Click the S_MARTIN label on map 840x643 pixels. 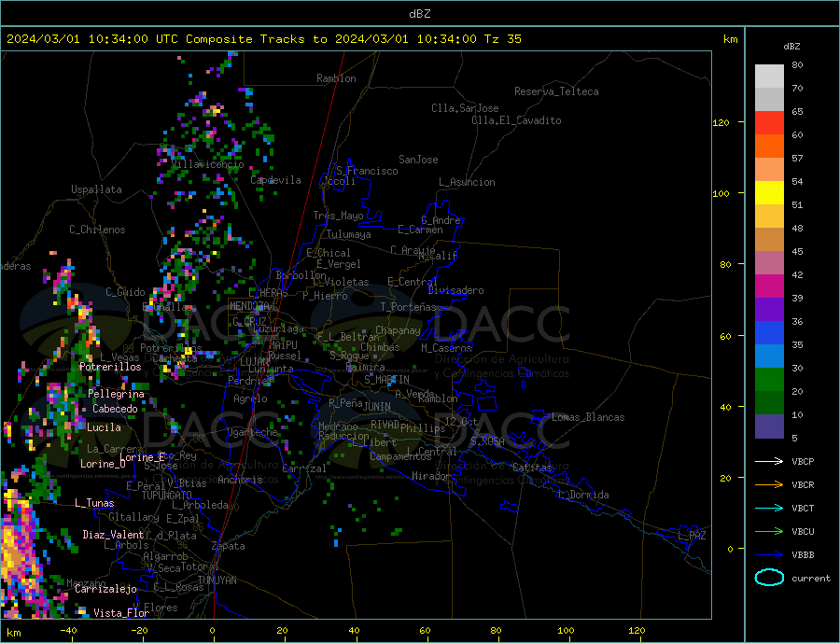[386, 380]
